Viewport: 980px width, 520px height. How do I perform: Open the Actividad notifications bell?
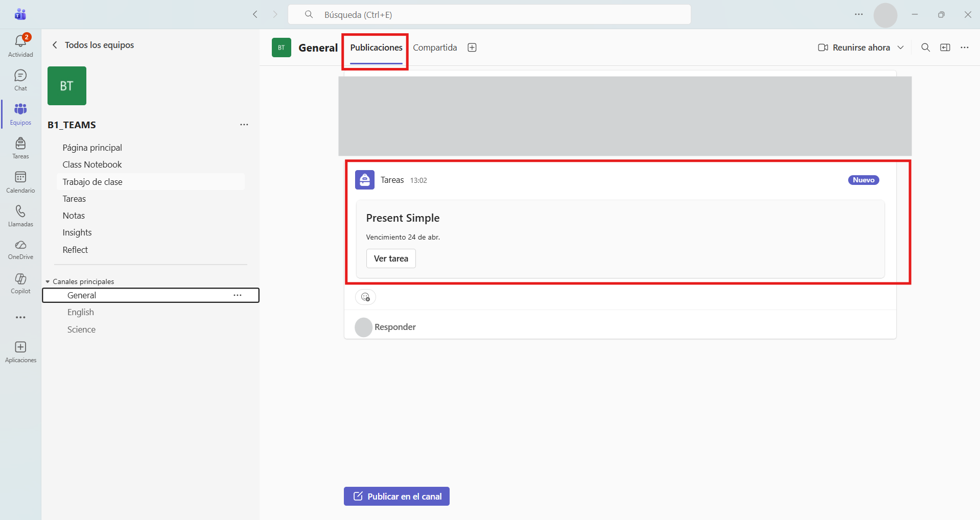pyautogui.click(x=20, y=45)
